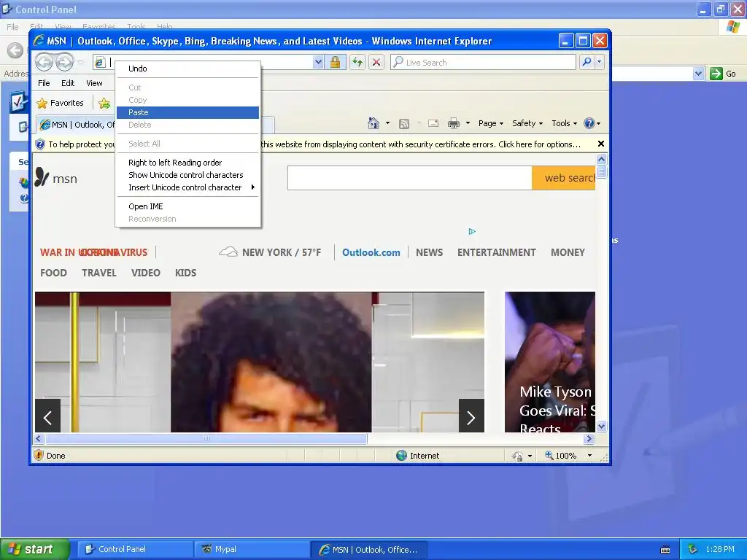The height and width of the screenshot is (560, 747).
Task: Click the IE Back arrow button
Action: point(44,62)
